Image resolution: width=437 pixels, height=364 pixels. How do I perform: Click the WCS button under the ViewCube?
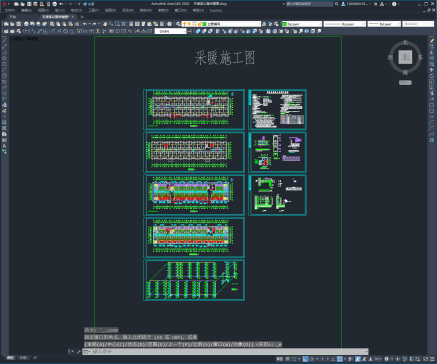coord(405,82)
